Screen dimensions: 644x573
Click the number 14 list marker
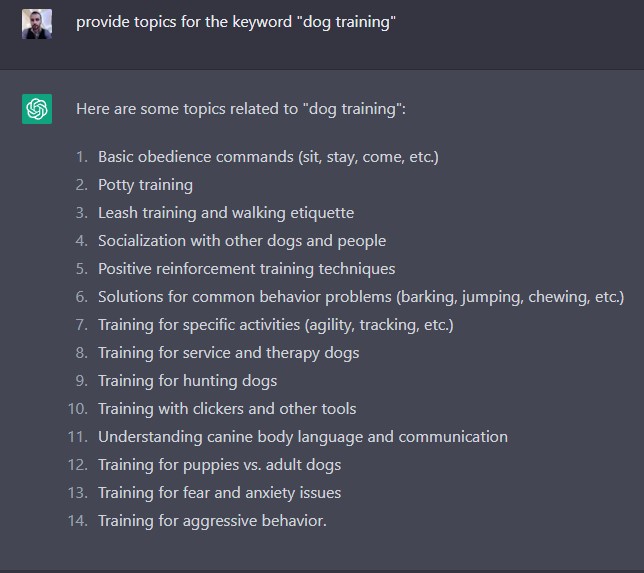point(78,521)
